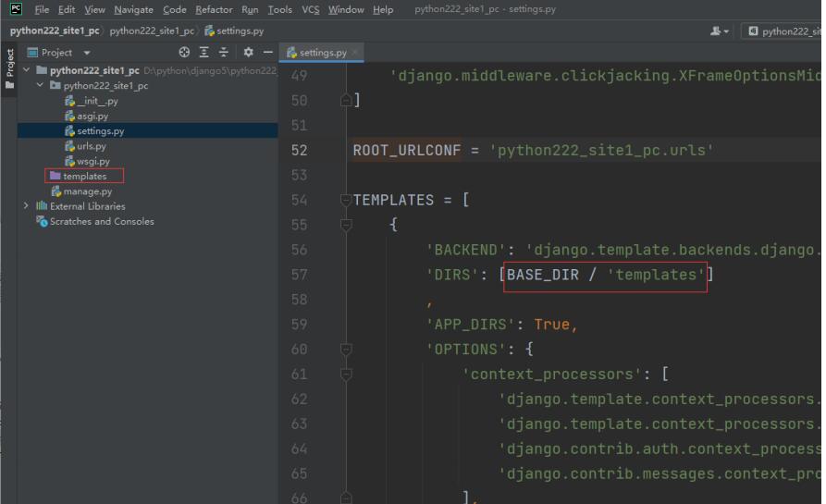Image resolution: width=826 pixels, height=504 pixels.
Task: Collapse the python222_site1_pc root folder
Action: [26, 70]
